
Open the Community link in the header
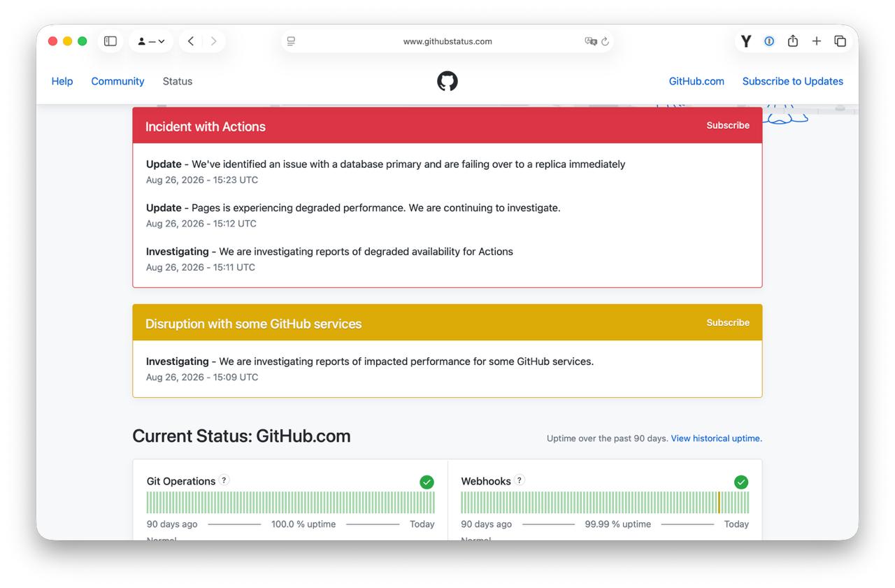tap(117, 81)
